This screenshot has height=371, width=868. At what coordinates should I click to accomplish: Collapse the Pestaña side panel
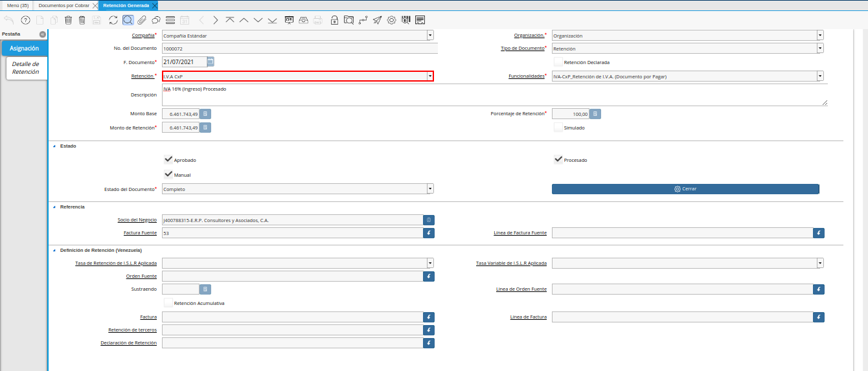[42, 34]
